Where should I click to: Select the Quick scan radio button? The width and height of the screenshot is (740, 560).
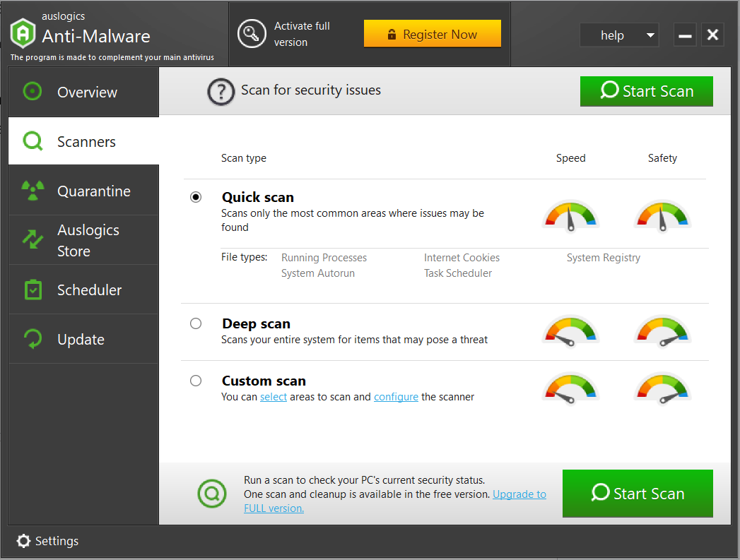(x=196, y=197)
